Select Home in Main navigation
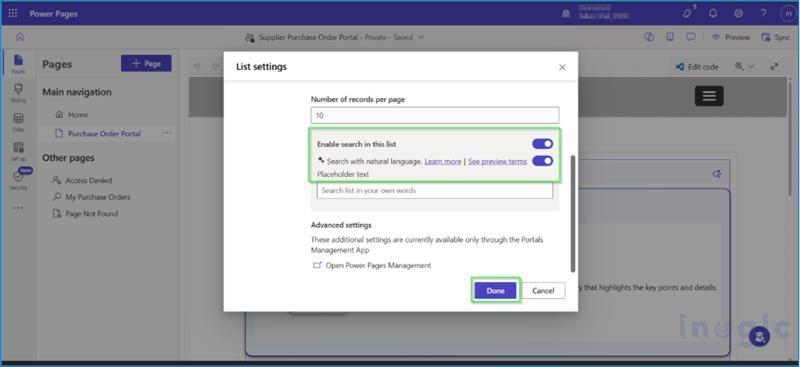800x367 pixels. [71, 115]
